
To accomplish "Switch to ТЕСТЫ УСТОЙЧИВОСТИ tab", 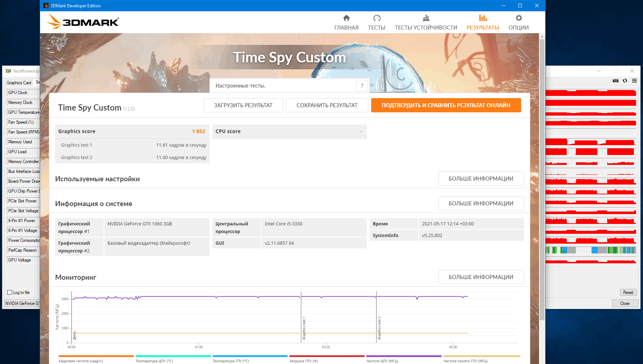I will (426, 28).
